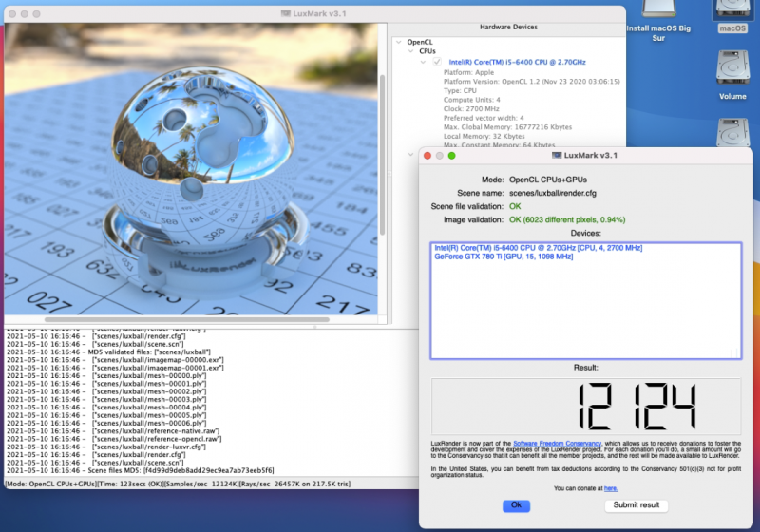This screenshot has height=532, width=760.
Task: Click the Hardware Devices panel header
Action: 508,28
